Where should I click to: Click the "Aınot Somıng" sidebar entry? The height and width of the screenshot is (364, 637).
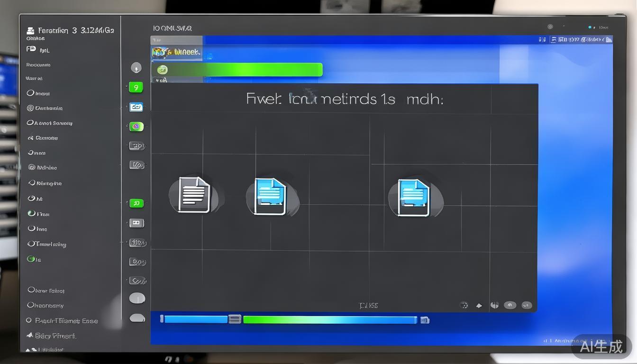pyautogui.click(x=50, y=123)
